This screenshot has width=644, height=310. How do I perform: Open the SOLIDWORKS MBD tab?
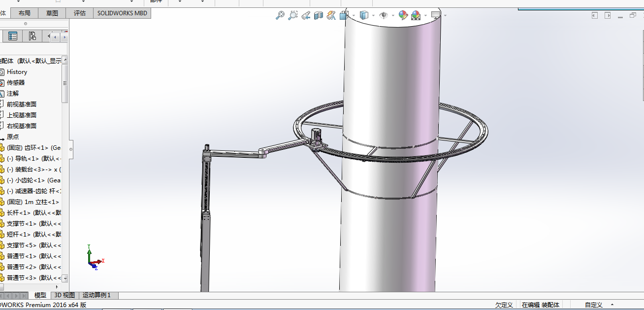click(122, 13)
